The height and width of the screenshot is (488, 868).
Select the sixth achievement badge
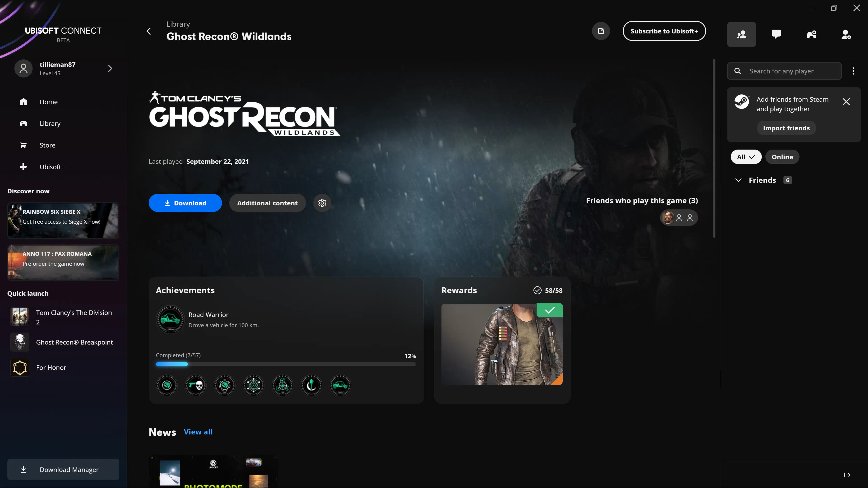point(311,385)
